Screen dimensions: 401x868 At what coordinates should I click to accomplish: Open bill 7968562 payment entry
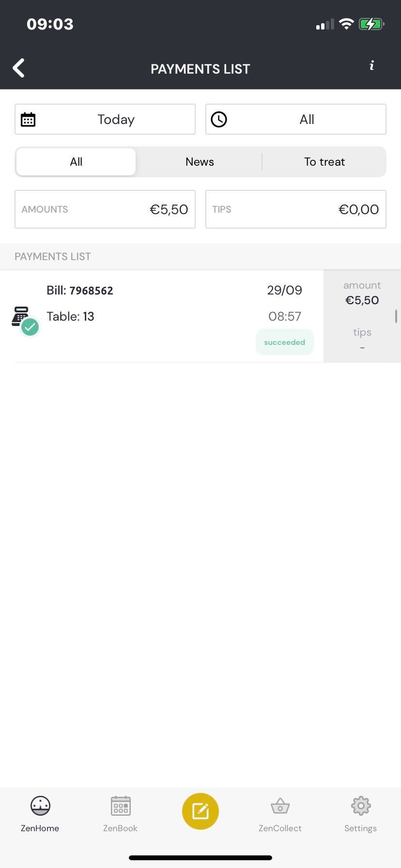pyautogui.click(x=145, y=303)
